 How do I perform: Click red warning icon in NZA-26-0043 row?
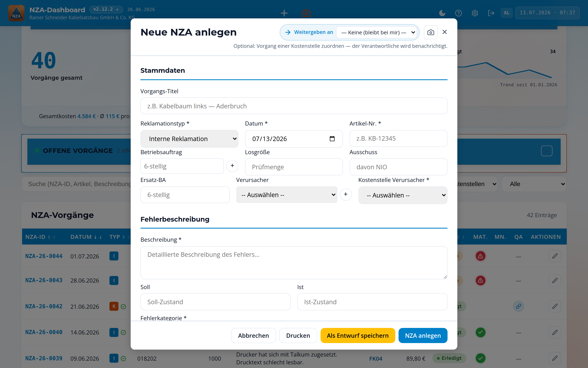(x=480, y=280)
